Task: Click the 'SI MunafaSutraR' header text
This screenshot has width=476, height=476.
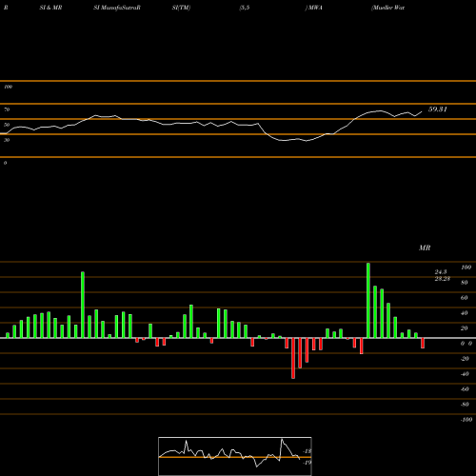Action: pos(117,8)
